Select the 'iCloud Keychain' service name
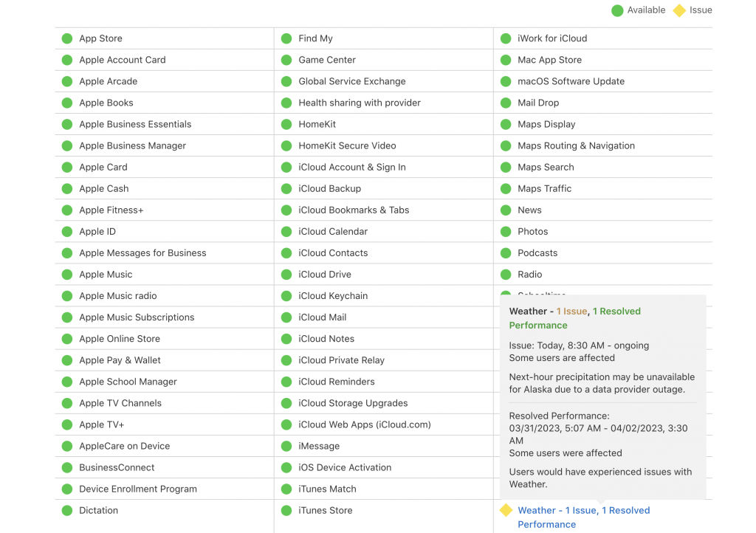Image resolution: width=756 pixels, height=533 pixels. (x=333, y=296)
